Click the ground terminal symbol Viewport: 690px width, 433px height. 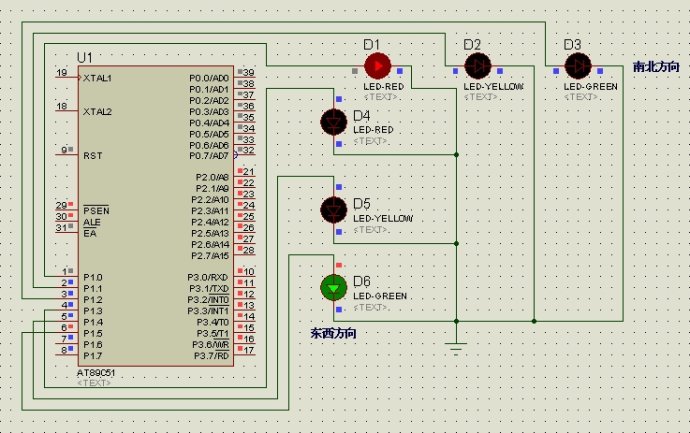456,347
